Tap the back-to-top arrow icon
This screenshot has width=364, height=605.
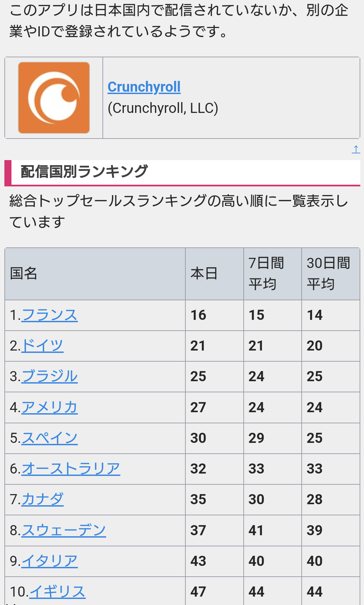click(x=356, y=149)
